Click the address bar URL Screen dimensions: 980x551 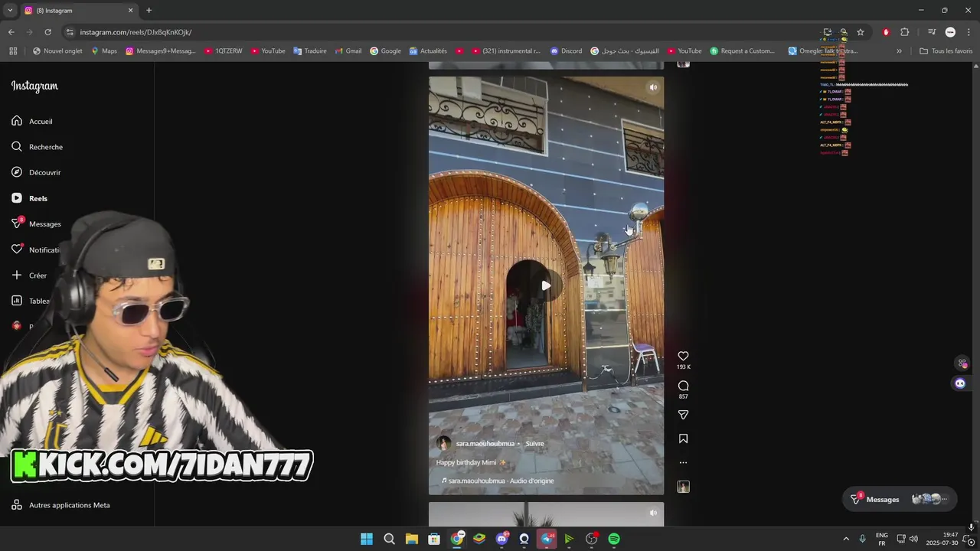pyautogui.click(x=136, y=32)
